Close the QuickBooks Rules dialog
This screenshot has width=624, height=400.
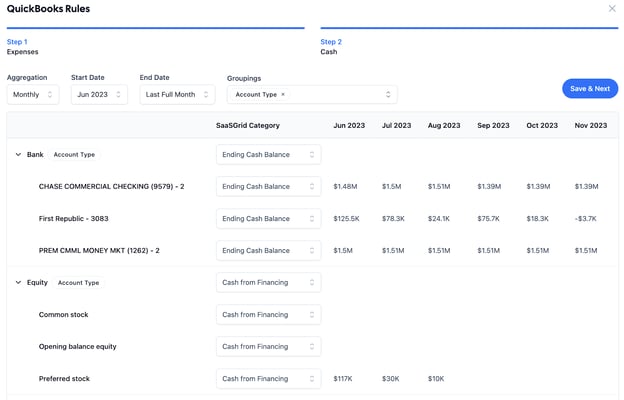click(612, 8)
